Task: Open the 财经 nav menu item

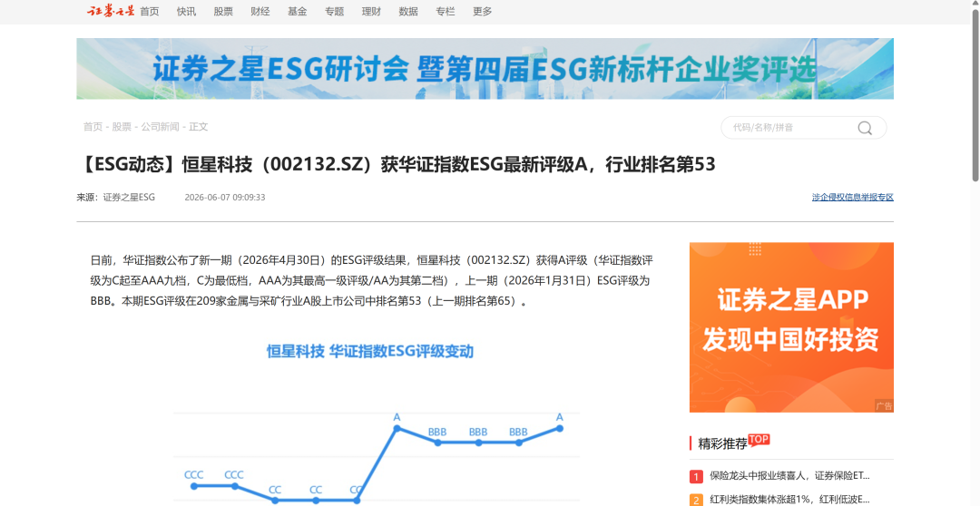Action: 260,11
